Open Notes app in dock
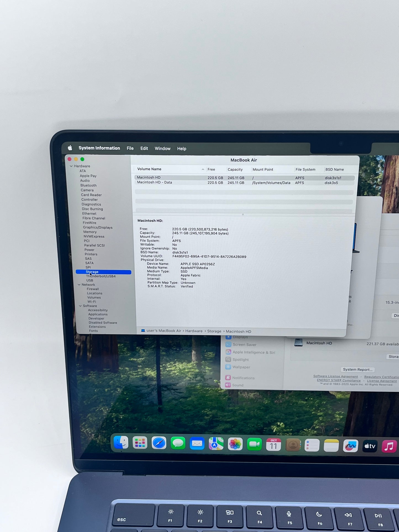 (x=331, y=446)
